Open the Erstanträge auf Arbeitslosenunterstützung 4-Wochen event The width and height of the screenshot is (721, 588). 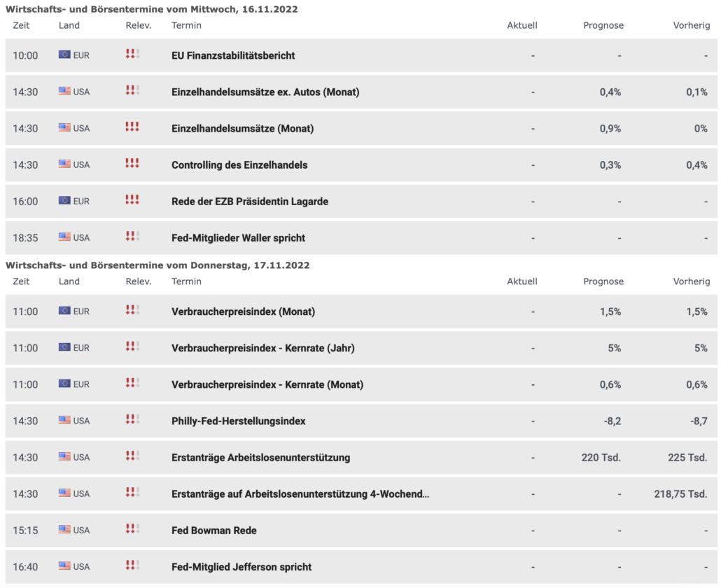click(x=300, y=493)
